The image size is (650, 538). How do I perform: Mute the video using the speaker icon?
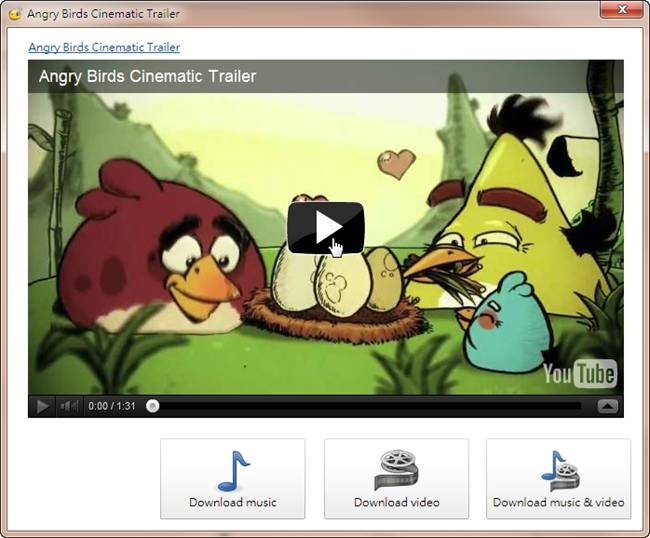pos(69,406)
